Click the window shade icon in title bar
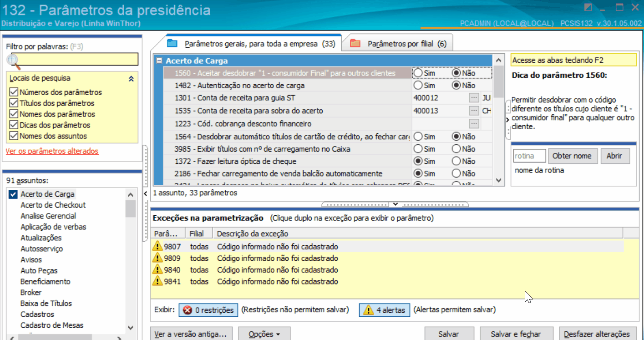 [x=588, y=8]
